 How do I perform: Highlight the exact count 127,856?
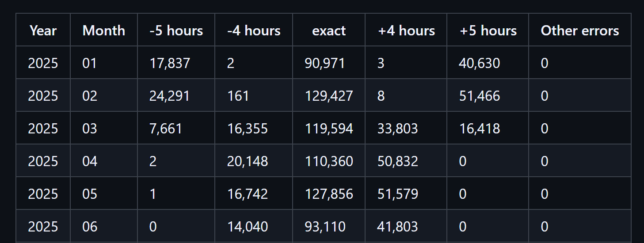click(x=329, y=194)
